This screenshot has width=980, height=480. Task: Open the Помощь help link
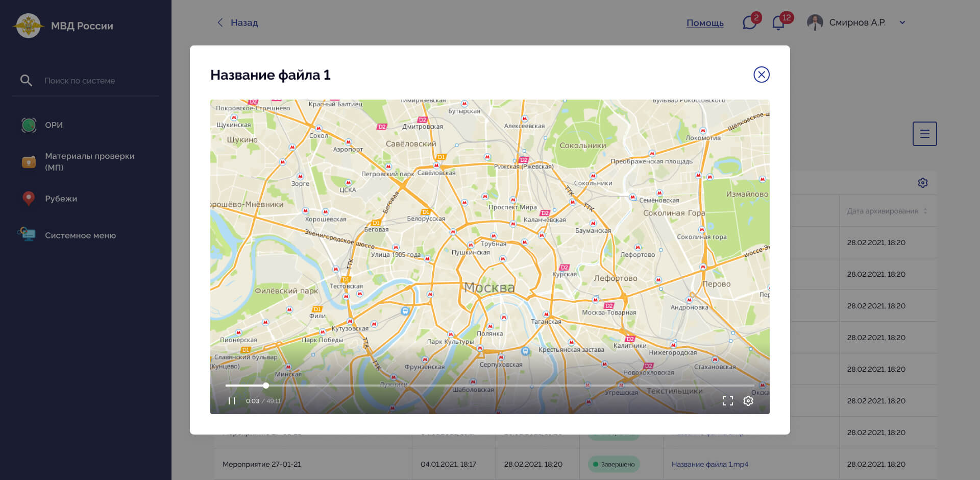705,23
